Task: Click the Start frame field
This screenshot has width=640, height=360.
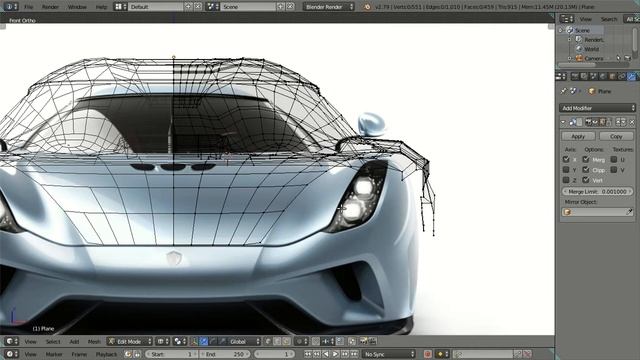Action: [x=170, y=354]
